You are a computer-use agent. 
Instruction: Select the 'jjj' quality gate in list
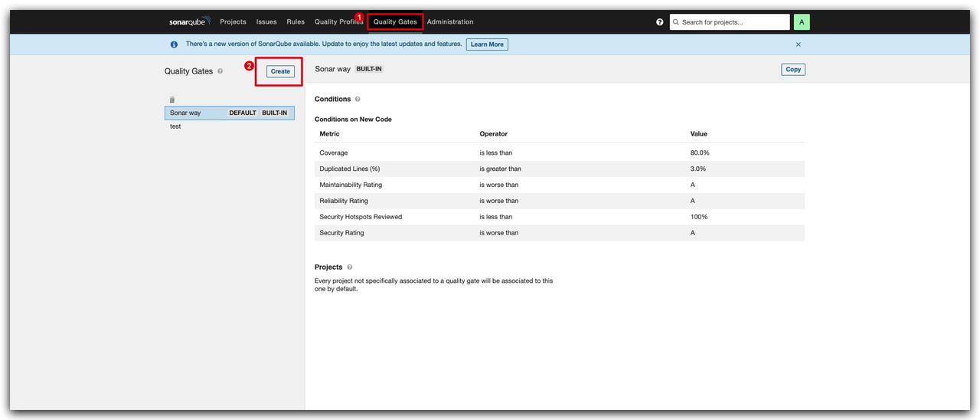click(x=172, y=100)
